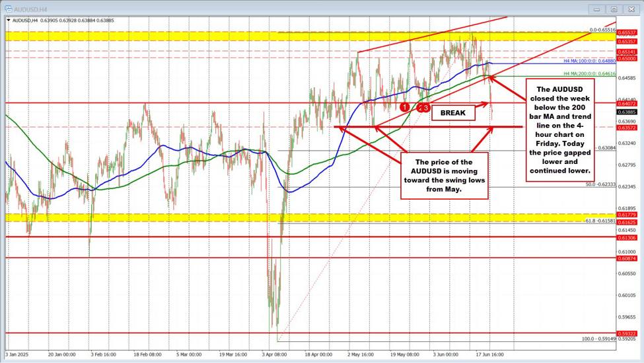Click the 0.64072 red price level tag

[x=626, y=103]
